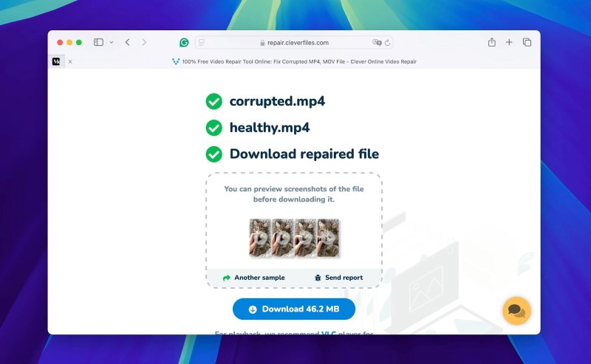
Task: Click the green check next to corrupted.mp4
Action: point(213,101)
